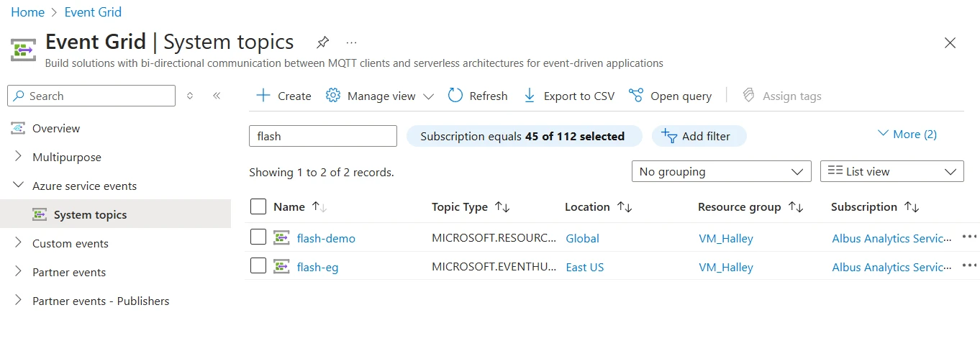Expand the Multipurpose sidebar section
This screenshot has width=980, height=346.
[x=19, y=157]
